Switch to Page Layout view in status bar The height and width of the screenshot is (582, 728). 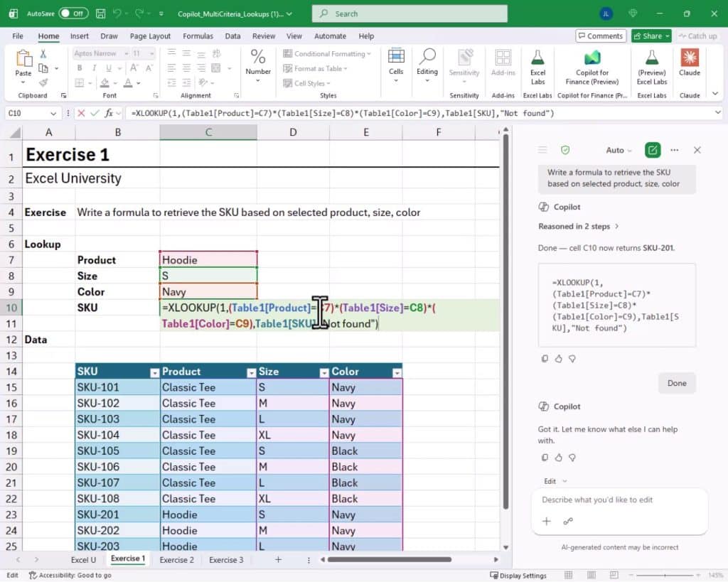(x=591, y=575)
